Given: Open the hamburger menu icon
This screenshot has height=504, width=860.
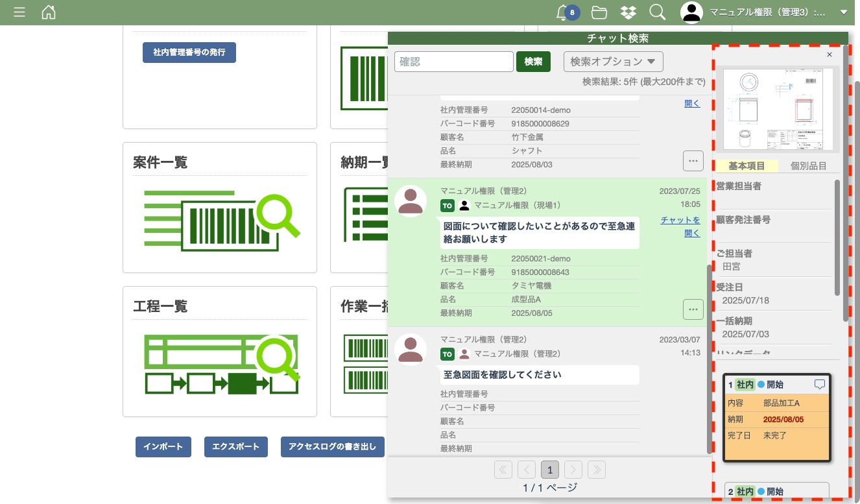Looking at the screenshot, I should point(19,12).
